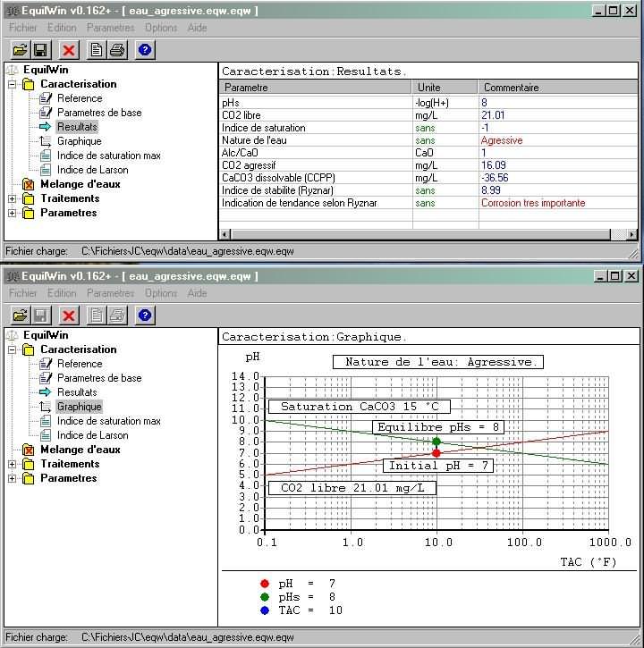
Task: Click document report icon in top window toolbar
Action: (x=96, y=50)
